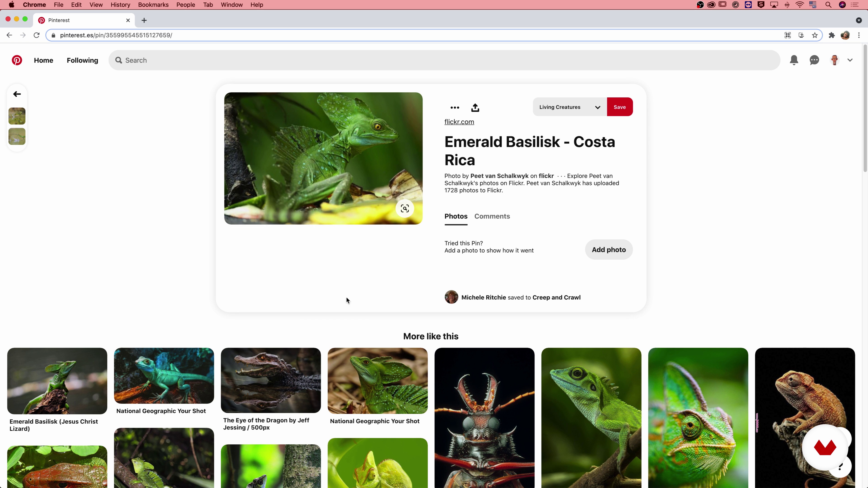Open Spotlight search in menu bar
Viewport: 868px width, 488px height.
pos(828,5)
